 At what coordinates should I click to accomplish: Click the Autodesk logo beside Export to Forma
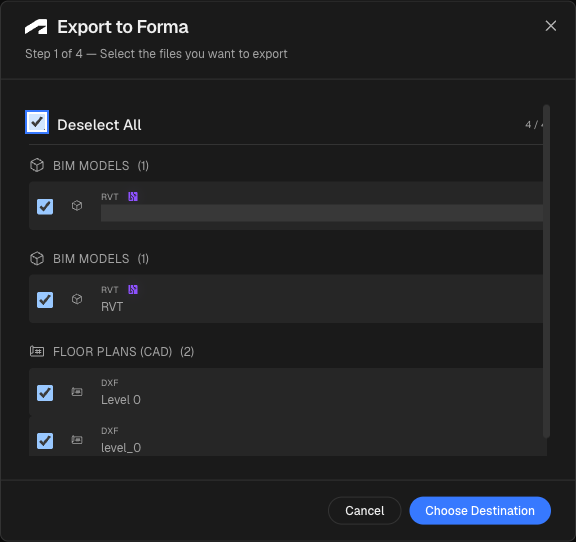point(36,27)
